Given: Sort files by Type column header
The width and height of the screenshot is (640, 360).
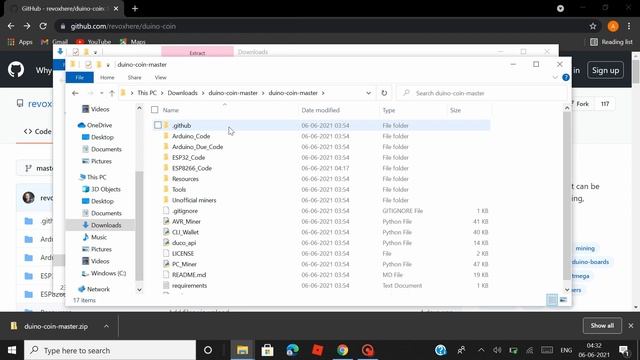Looking at the screenshot, I should [x=389, y=110].
